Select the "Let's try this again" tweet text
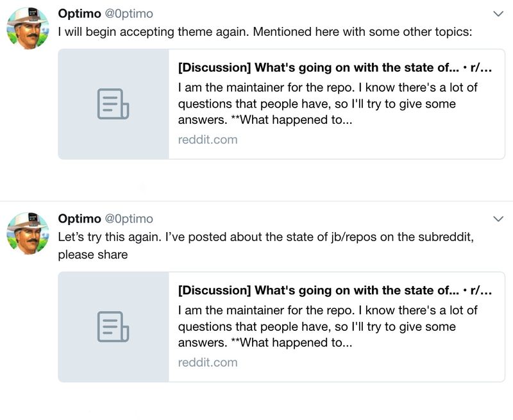The height and width of the screenshot is (420, 513). [x=266, y=246]
